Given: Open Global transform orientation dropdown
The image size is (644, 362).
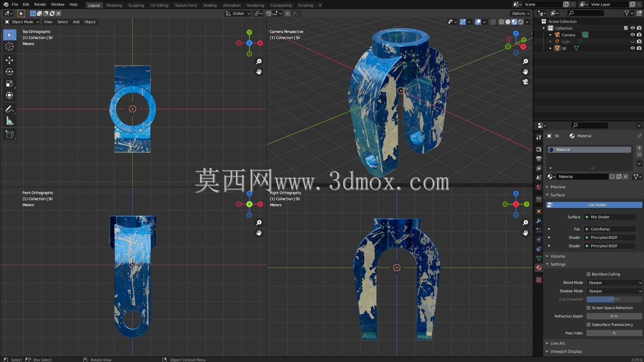Looking at the screenshot, I should click(x=238, y=13).
